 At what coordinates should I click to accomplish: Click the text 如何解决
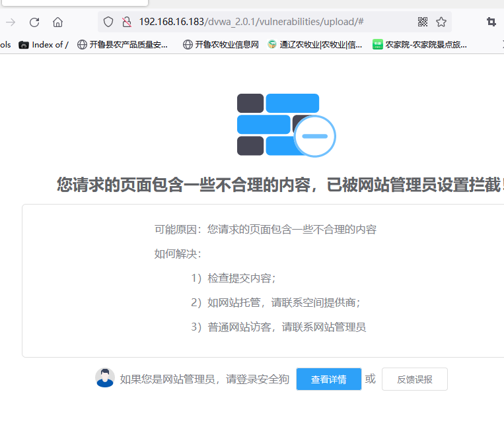tap(176, 253)
